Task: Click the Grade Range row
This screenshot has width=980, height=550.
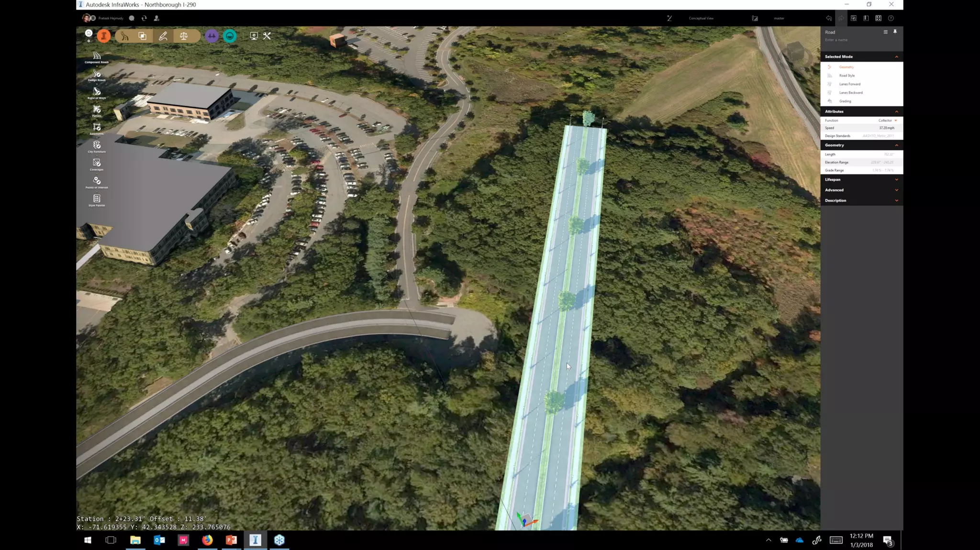Action: (x=862, y=171)
